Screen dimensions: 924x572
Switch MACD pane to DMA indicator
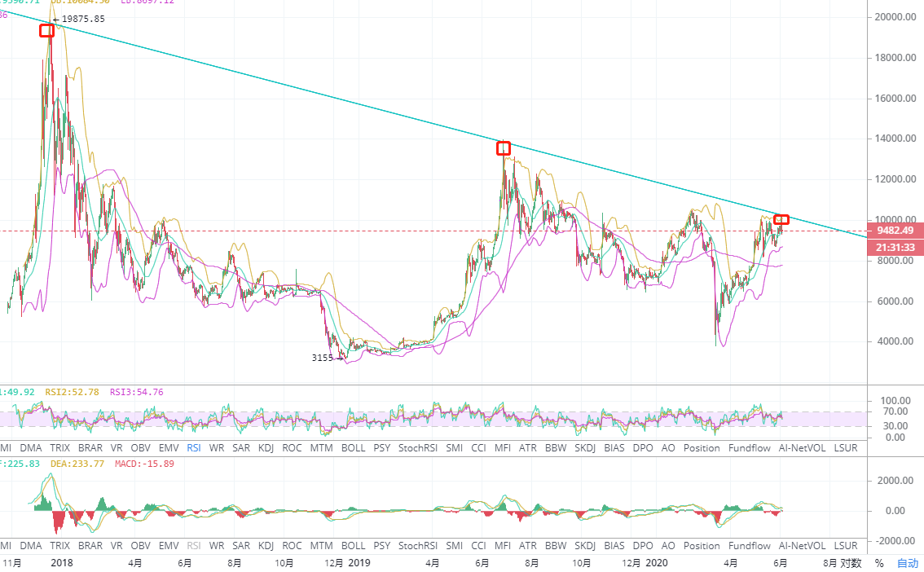[x=31, y=545]
